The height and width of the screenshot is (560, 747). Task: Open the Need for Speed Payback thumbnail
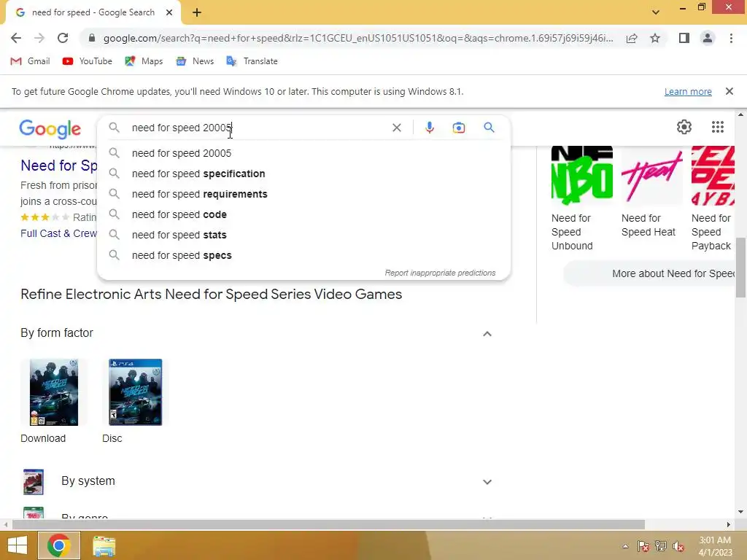click(713, 175)
